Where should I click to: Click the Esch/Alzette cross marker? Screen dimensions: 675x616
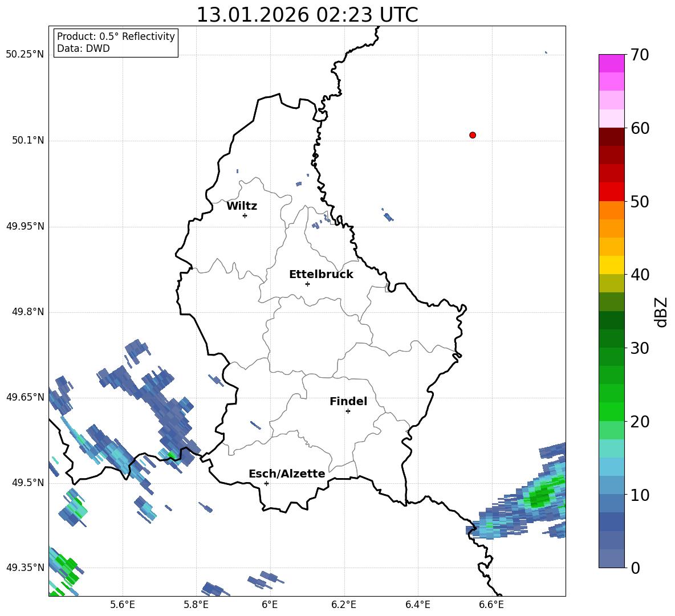pyautogui.click(x=266, y=483)
